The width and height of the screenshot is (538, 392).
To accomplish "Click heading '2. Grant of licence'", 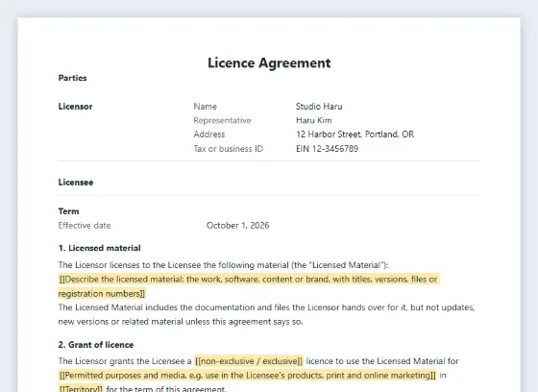I will coord(96,345).
